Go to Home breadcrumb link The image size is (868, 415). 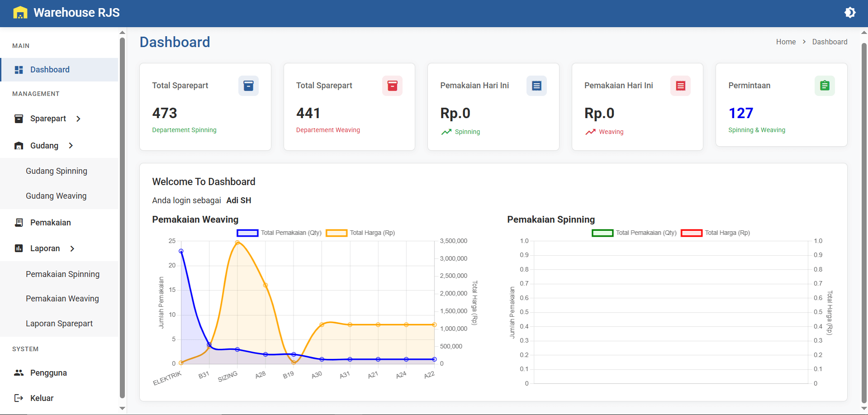786,42
